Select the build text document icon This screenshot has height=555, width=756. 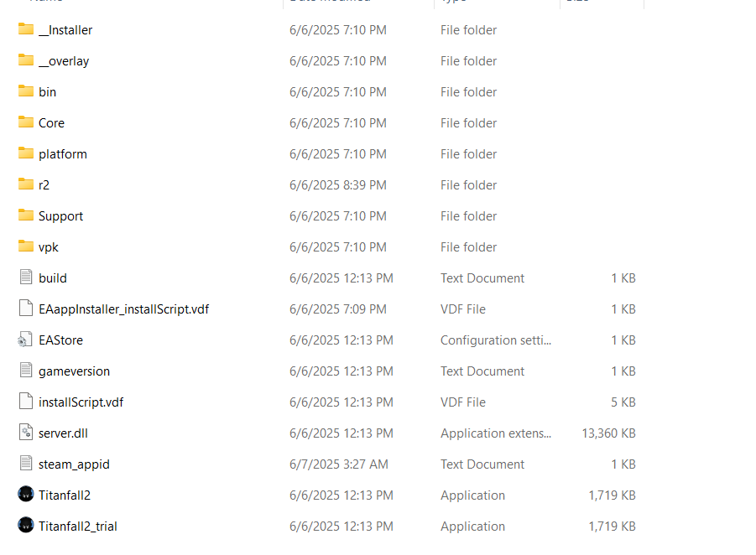pos(26,277)
